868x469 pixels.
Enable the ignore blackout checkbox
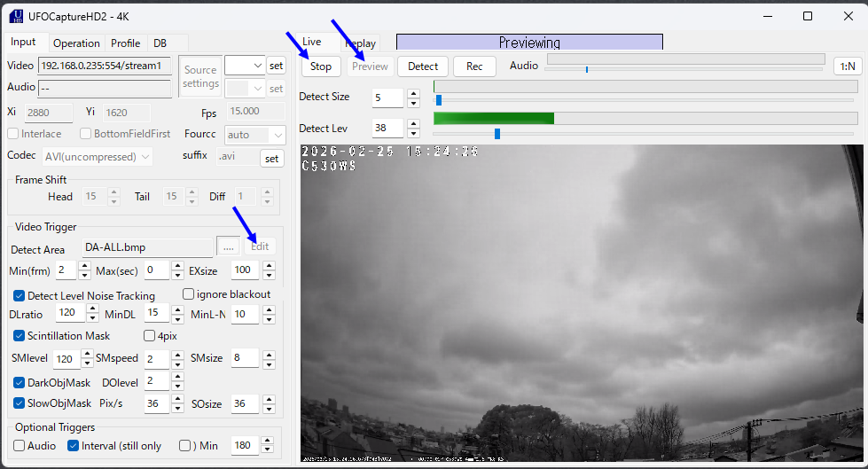188,294
